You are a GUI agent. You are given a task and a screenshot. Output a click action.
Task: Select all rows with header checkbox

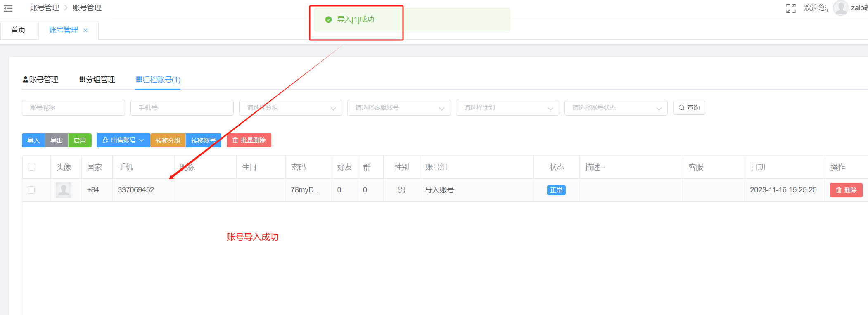click(31, 167)
